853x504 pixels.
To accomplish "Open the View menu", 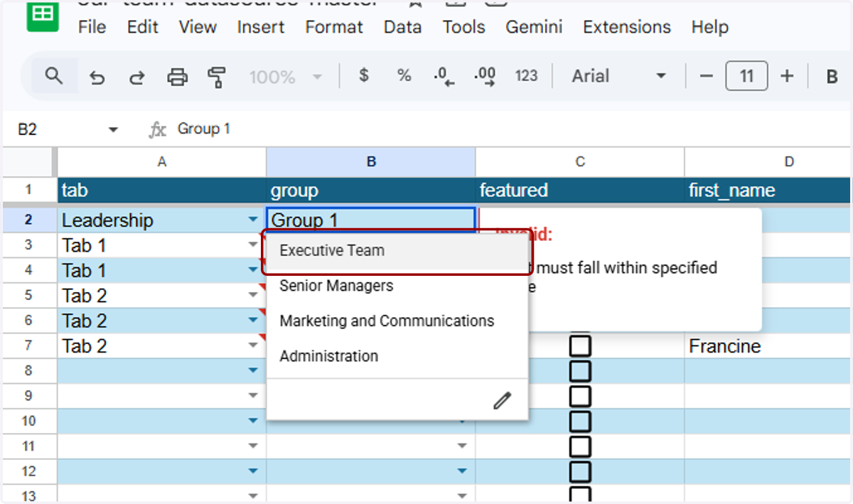I will tap(198, 27).
